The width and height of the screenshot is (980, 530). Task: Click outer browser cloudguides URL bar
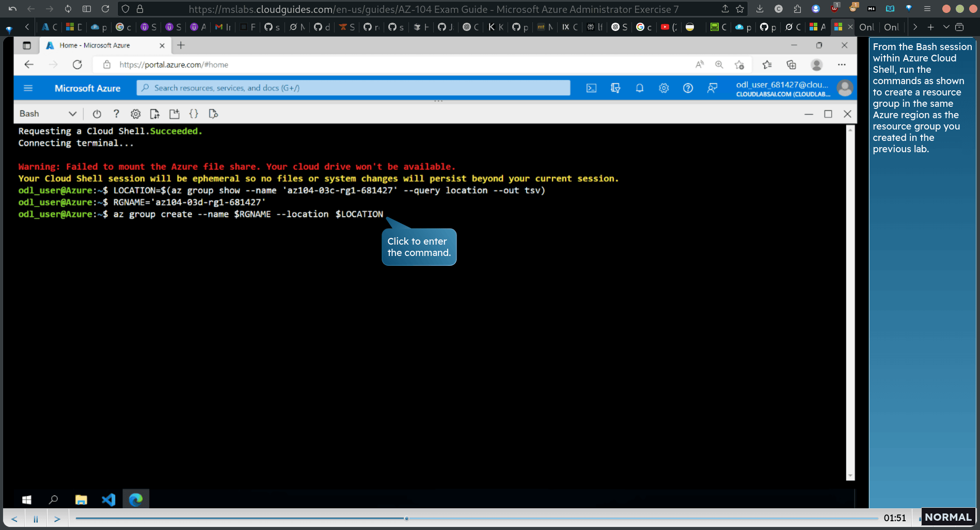click(434, 9)
